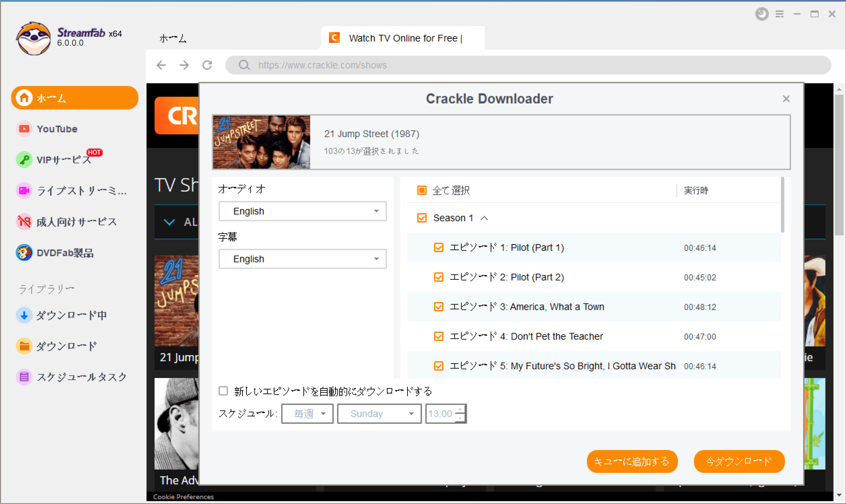Viewport: 846px width, 504px height.
Task: Open the Downloading list in library
Action: (x=62, y=315)
